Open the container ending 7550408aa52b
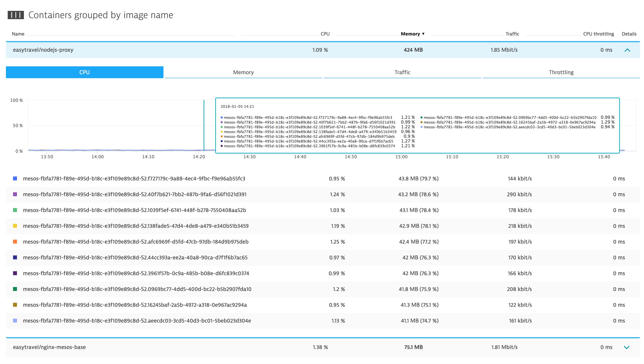Viewport: 644px width, 364px height. [134, 210]
